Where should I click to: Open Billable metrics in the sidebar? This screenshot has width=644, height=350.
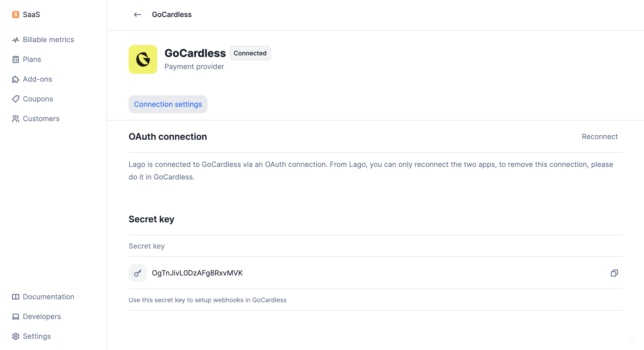[x=48, y=40]
